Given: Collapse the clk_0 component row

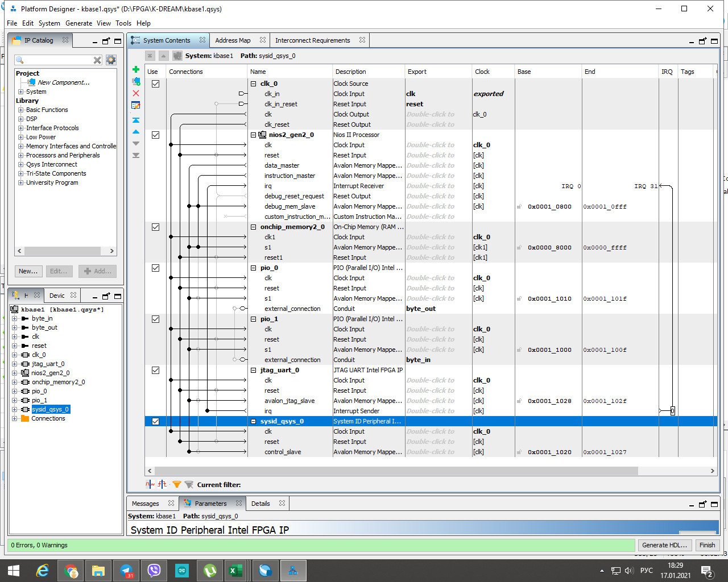Looking at the screenshot, I should [254, 84].
